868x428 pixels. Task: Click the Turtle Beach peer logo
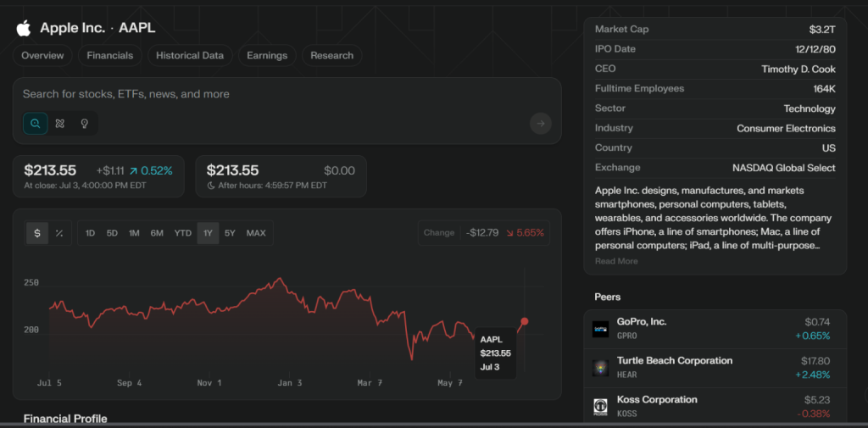click(600, 367)
